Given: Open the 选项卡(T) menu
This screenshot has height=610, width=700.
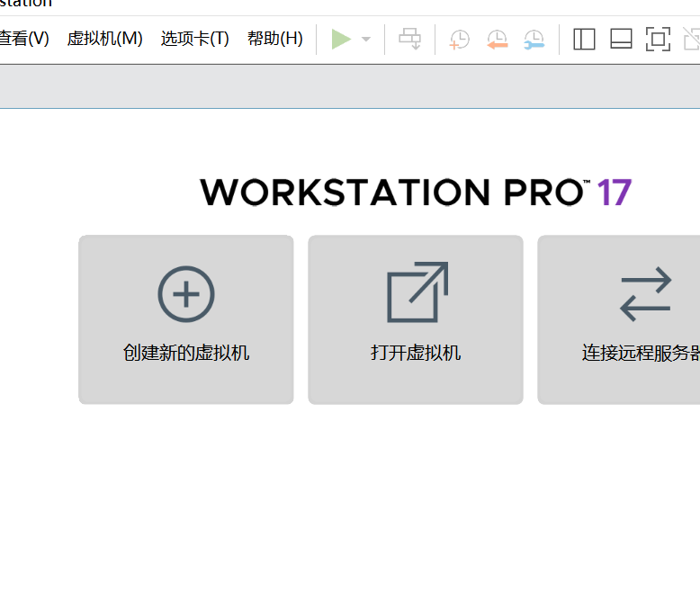Looking at the screenshot, I should click(194, 39).
